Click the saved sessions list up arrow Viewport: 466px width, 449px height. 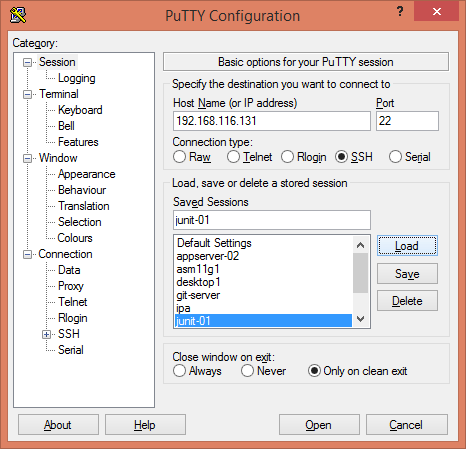pos(360,245)
